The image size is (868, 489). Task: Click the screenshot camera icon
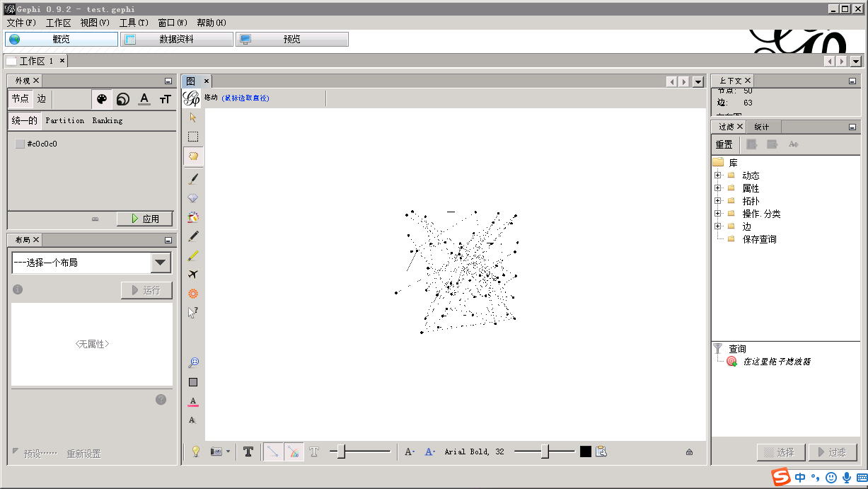(216, 451)
